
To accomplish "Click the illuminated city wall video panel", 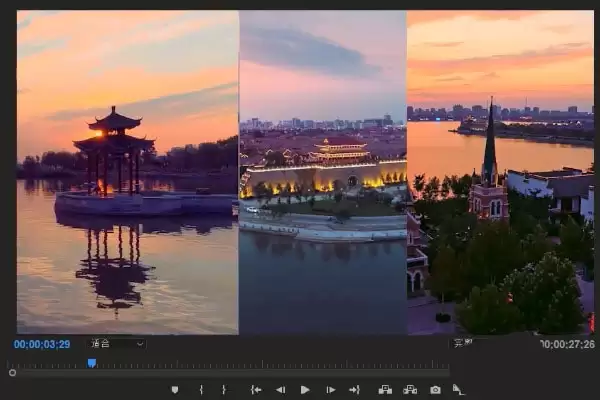I will coord(323,172).
